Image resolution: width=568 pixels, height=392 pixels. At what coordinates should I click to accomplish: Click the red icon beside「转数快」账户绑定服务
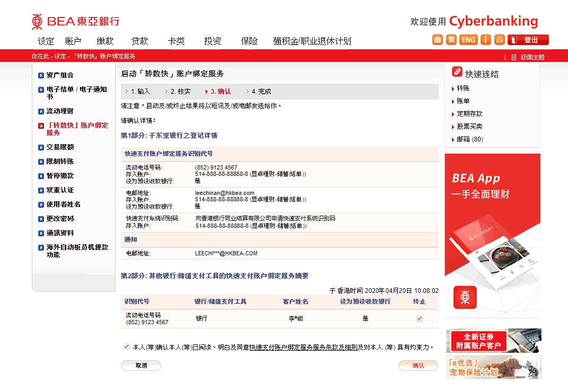[41, 126]
